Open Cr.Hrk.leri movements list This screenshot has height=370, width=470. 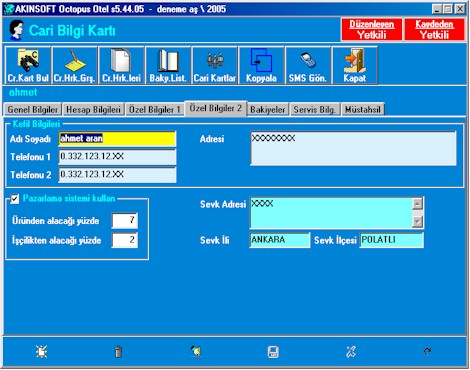[x=121, y=65]
